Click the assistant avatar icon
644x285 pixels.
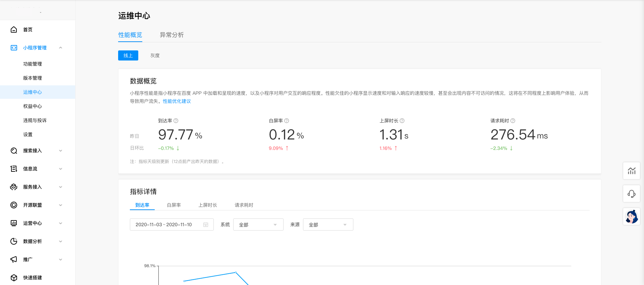pyautogui.click(x=632, y=216)
